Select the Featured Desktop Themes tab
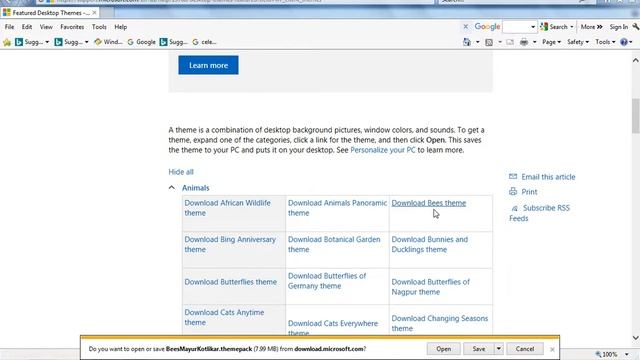The image size is (640, 360). pos(50,13)
